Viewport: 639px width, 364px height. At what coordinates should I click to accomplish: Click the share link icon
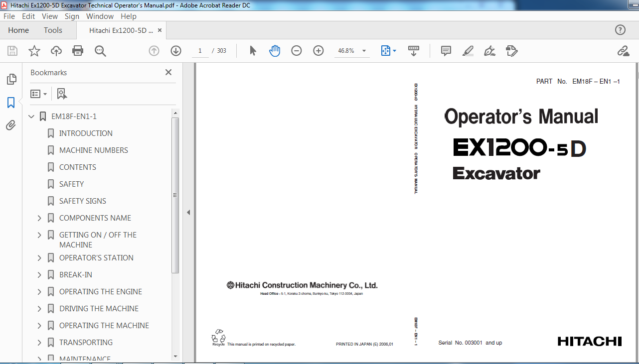(623, 51)
